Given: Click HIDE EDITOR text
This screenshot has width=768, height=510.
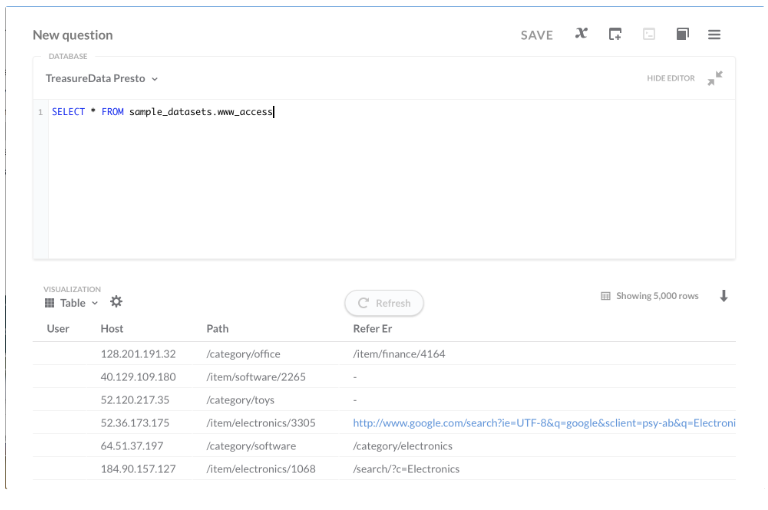Looking at the screenshot, I should click(x=670, y=78).
